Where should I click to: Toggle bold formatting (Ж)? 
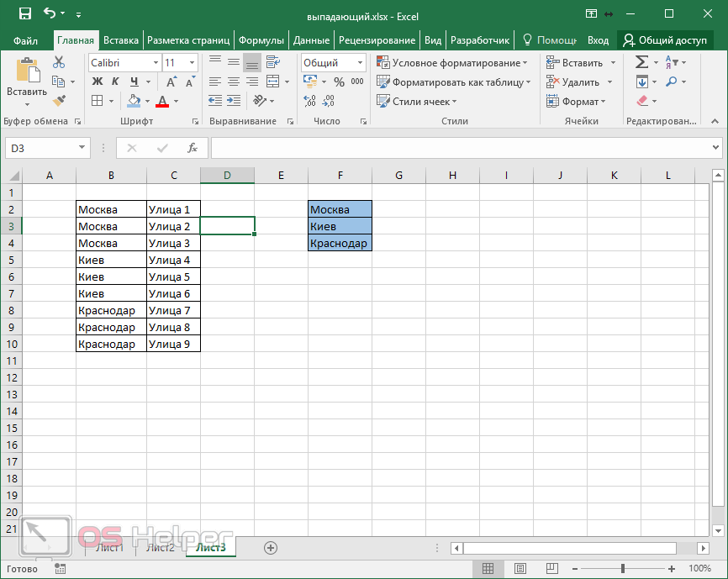97,82
